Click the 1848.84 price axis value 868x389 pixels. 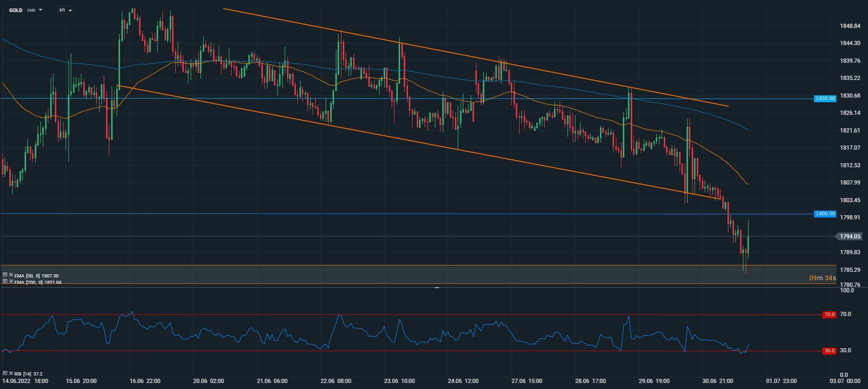[x=850, y=26]
